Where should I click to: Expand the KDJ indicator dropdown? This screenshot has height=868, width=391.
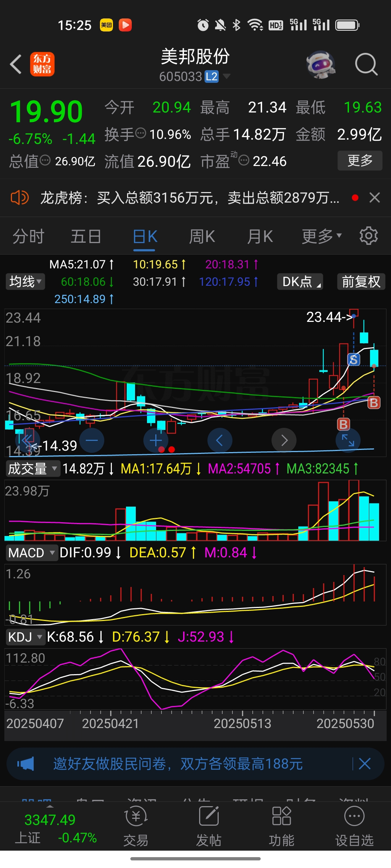click(x=25, y=637)
